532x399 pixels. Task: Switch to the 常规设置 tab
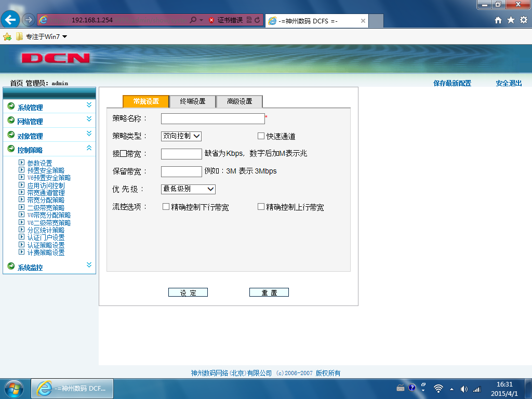click(x=146, y=101)
